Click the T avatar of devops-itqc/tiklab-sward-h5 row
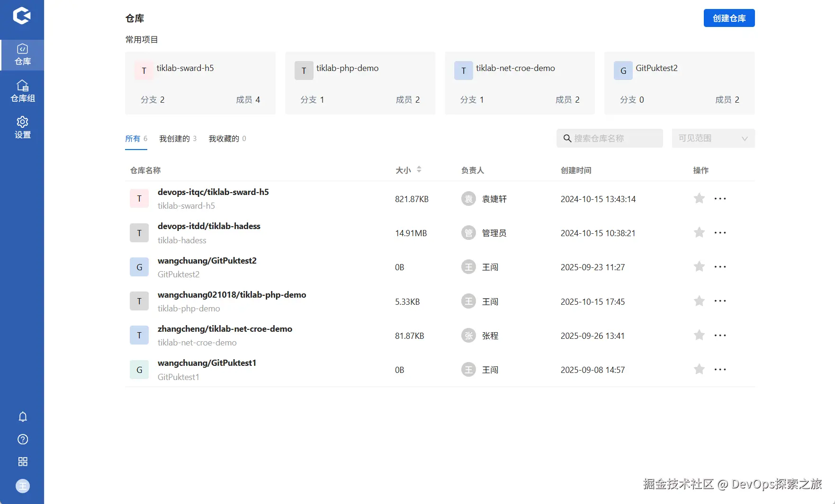 pos(139,199)
